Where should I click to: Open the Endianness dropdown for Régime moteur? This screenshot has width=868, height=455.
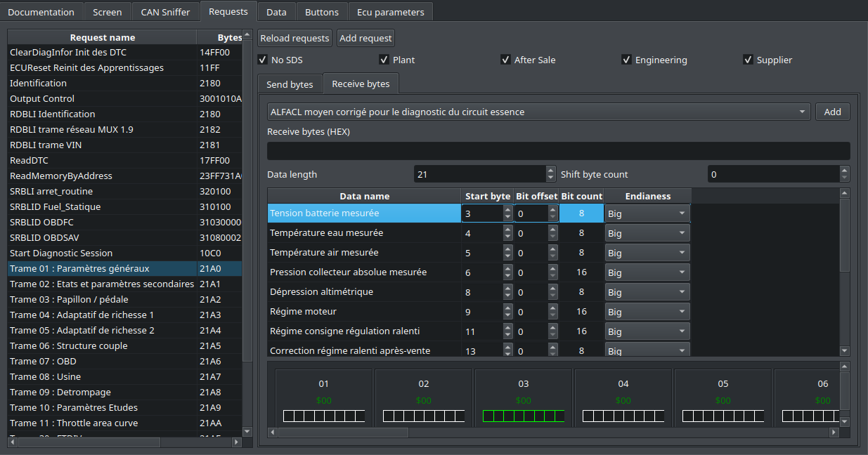(680, 311)
